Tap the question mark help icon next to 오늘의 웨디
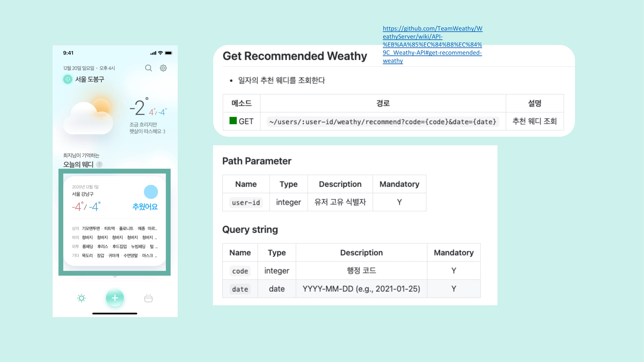The image size is (644, 362). point(99,164)
